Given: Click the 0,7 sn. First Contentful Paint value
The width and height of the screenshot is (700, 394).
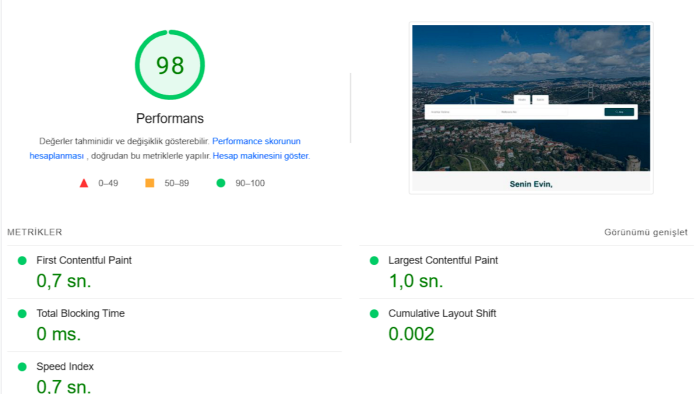Looking at the screenshot, I should pyautogui.click(x=63, y=281).
